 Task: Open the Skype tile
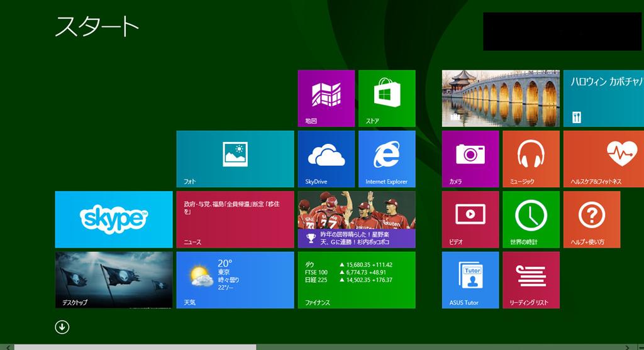(114, 219)
